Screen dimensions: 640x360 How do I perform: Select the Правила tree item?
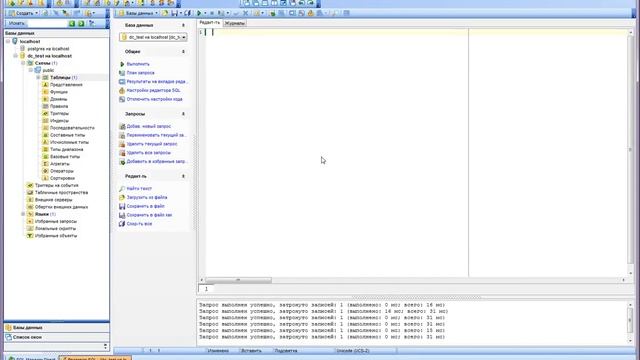(x=59, y=106)
